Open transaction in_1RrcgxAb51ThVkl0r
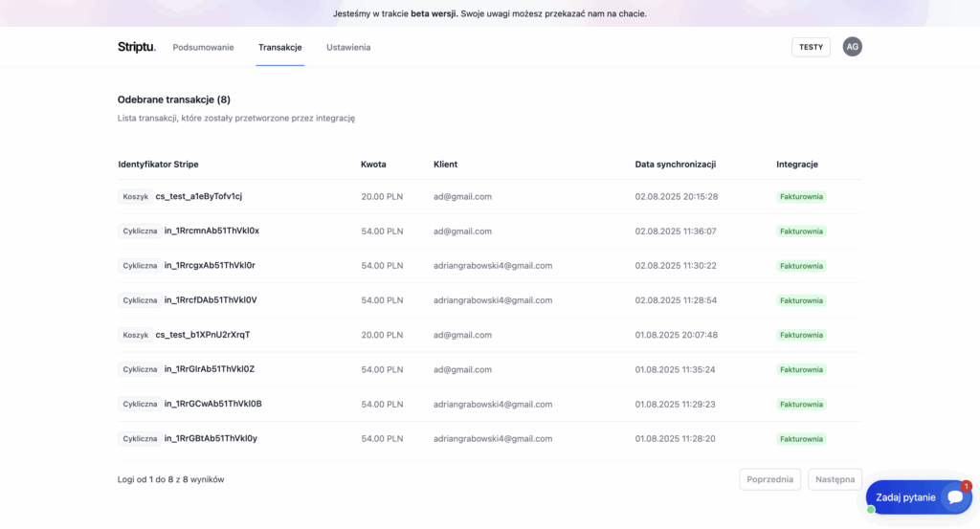Image resolution: width=980 pixels, height=529 pixels. tap(210, 265)
